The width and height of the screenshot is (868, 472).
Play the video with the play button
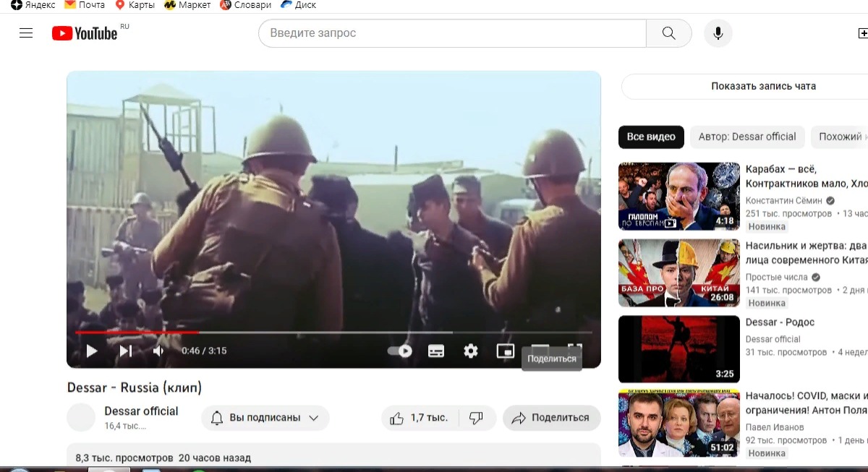92,351
